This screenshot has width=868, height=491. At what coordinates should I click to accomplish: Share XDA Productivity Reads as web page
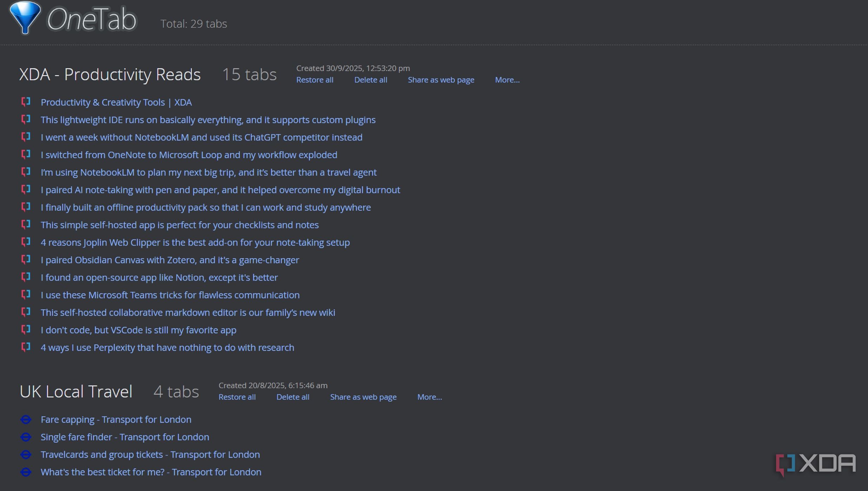441,80
